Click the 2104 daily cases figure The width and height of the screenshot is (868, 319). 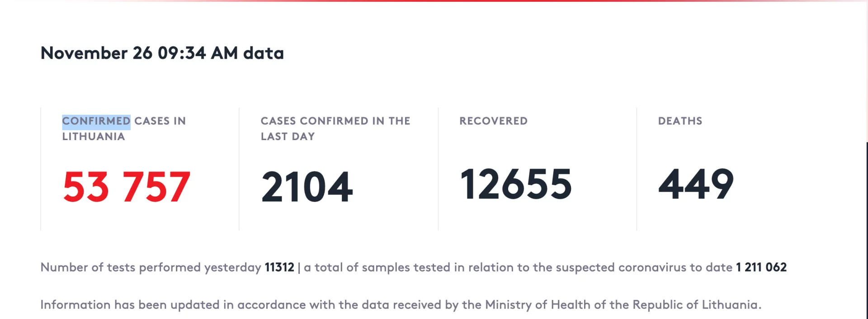307,186
